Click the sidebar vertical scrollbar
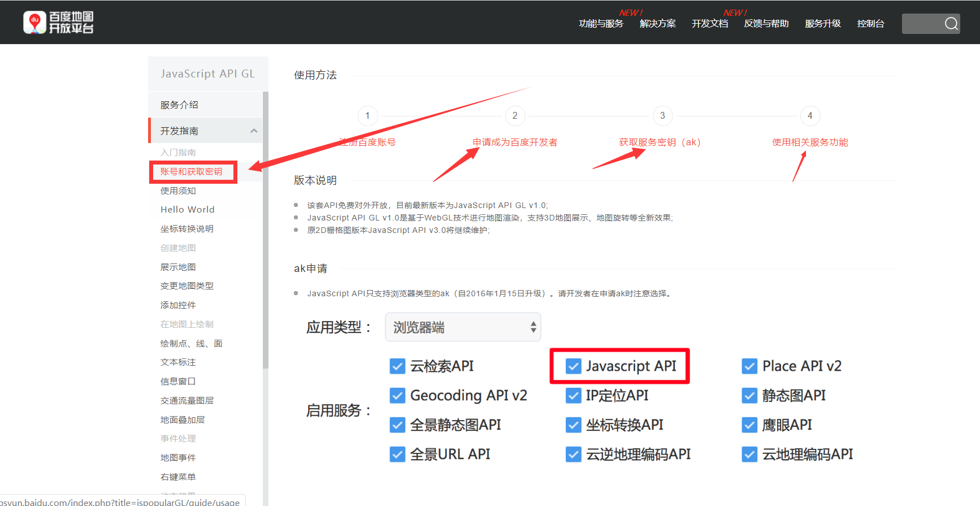This screenshot has height=506, width=980. 266,230
